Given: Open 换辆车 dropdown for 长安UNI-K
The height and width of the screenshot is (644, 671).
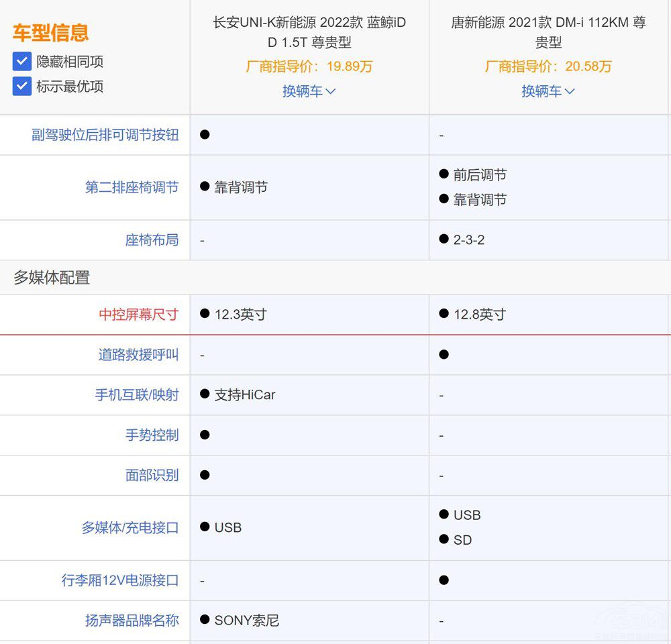Looking at the screenshot, I should [309, 91].
